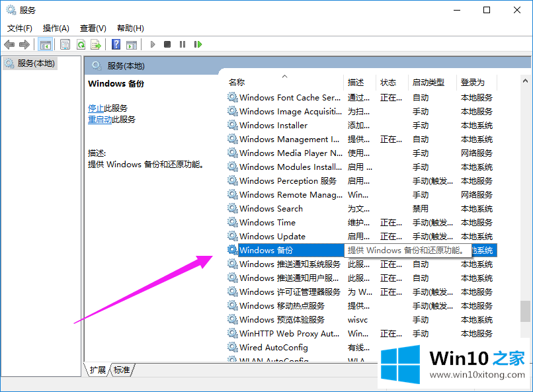Click the 停止 service link
Screen dimensions: 533x392
click(96, 108)
